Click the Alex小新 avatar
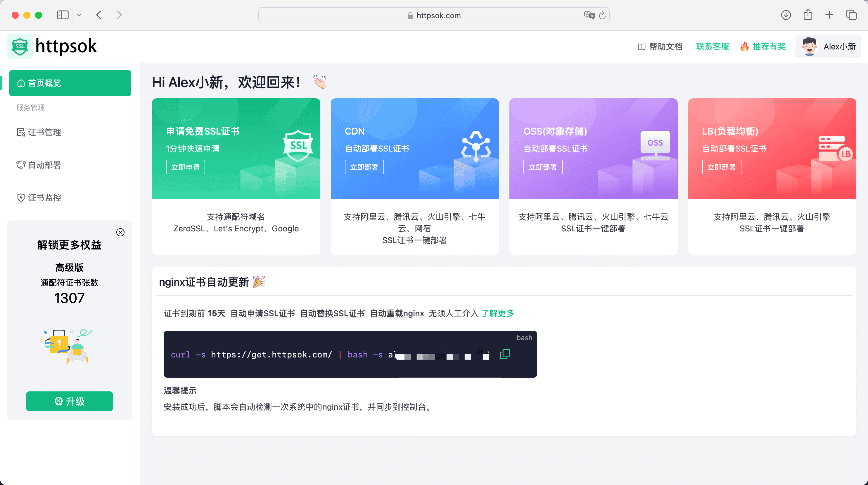The height and width of the screenshot is (485, 868). point(809,46)
